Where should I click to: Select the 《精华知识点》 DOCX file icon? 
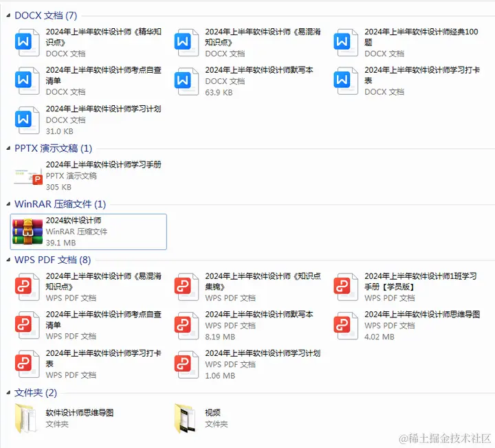[27, 43]
